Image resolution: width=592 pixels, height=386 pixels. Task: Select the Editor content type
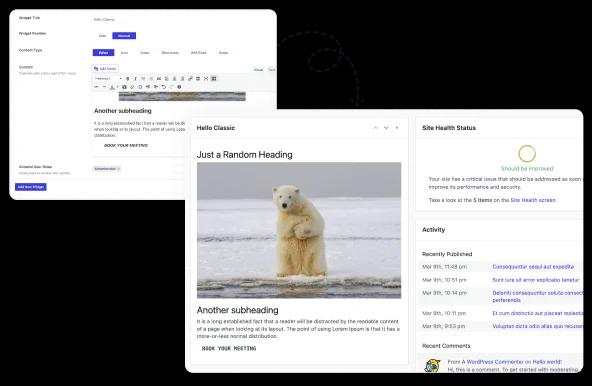(x=103, y=53)
